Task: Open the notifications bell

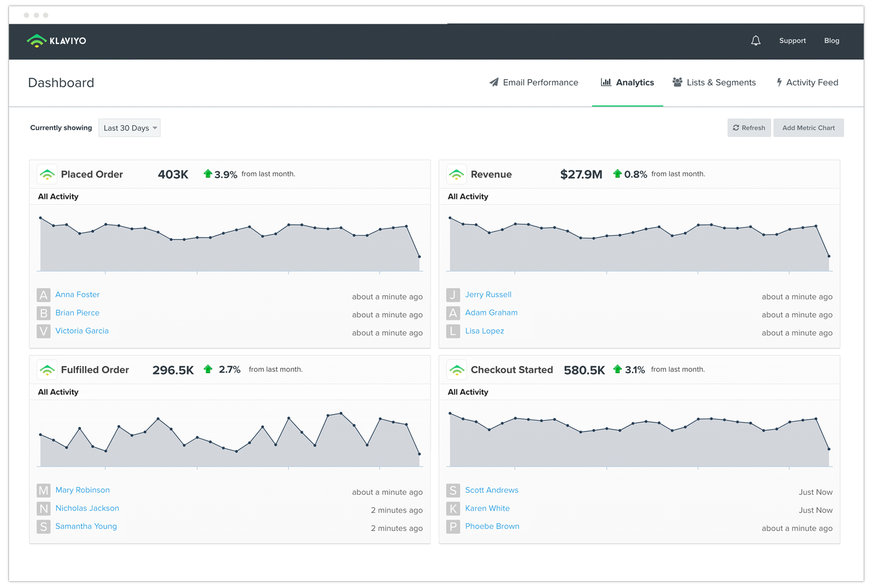Action: (x=755, y=41)
